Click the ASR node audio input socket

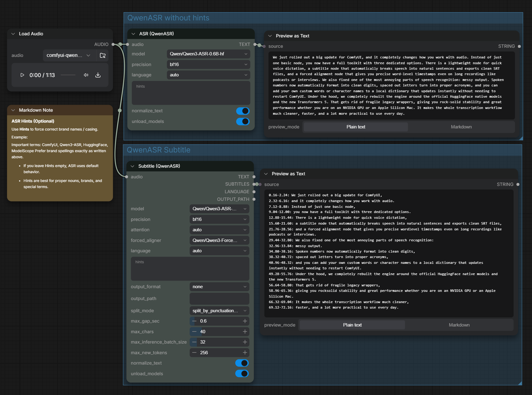[x=127, y=44]
